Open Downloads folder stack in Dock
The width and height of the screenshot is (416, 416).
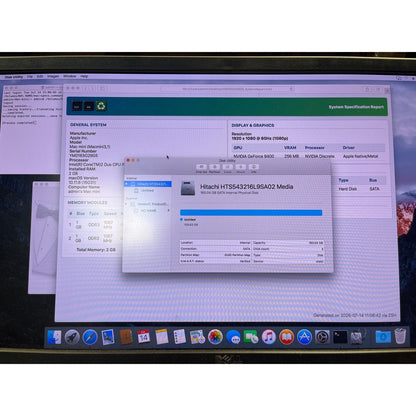click(x=383, y=337)
